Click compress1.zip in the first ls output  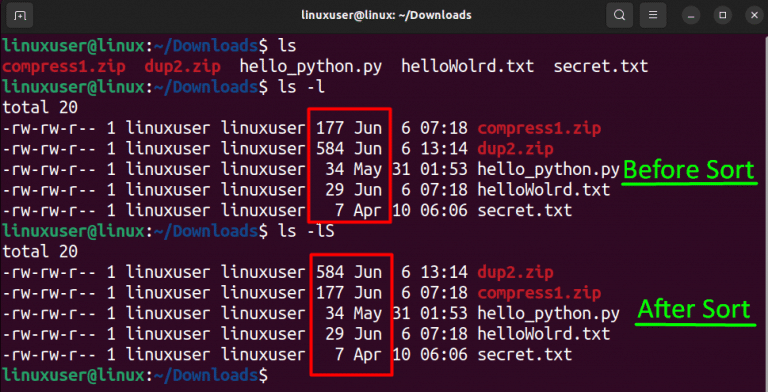coord(64,66)
